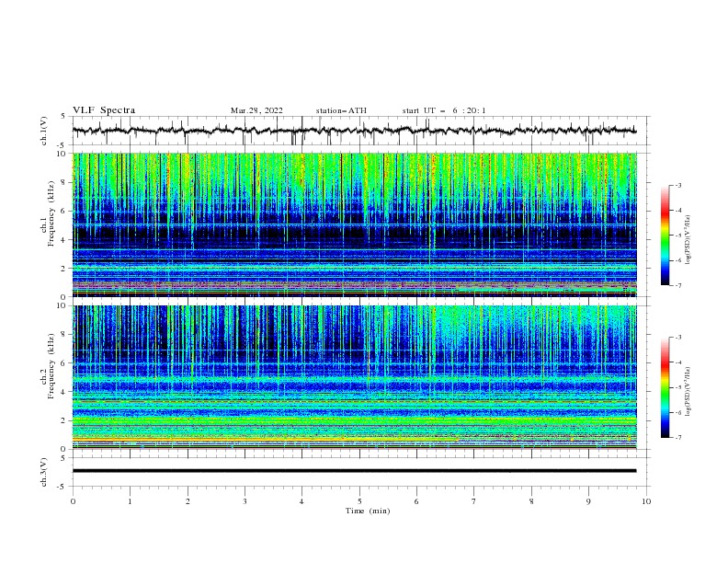Viewport: 728px width, 563px height.
Task: Click the color bar beside ch.1 spectrogram
Action: [665, 236]
